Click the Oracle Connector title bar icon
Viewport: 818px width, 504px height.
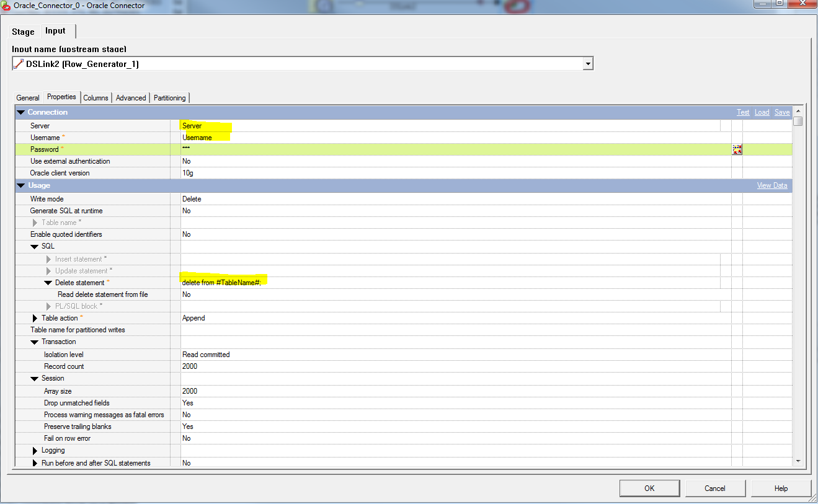tap(6, 6)
